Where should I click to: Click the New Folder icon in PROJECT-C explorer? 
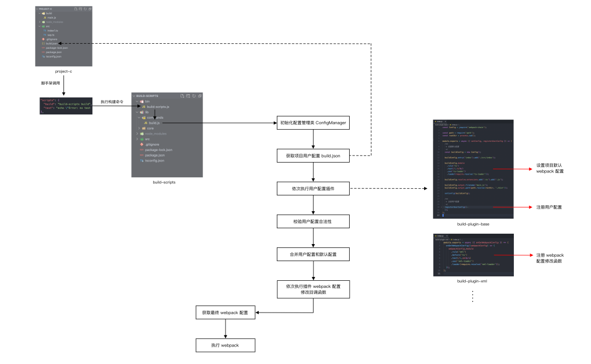pyautogui.click(x=81, y=9)
